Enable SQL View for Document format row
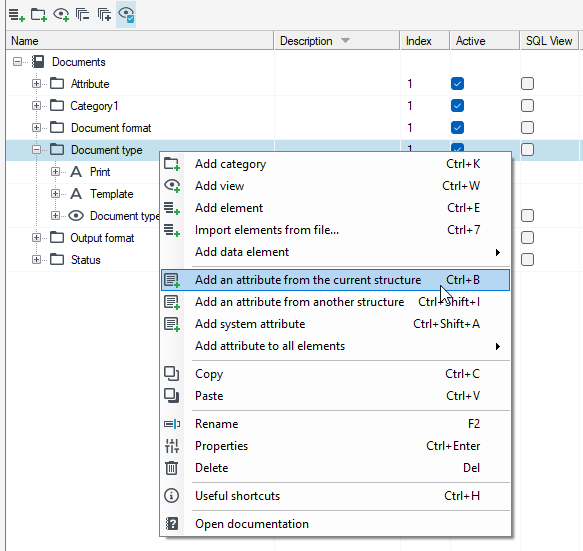The height and width of the screenshot is (551, 583). coord(527,128)
